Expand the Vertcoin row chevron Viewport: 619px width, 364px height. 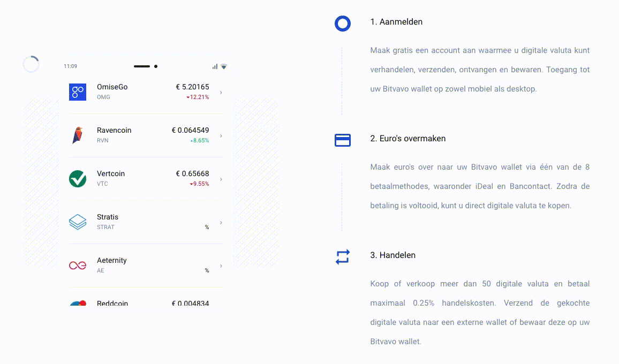coord(221,179)
